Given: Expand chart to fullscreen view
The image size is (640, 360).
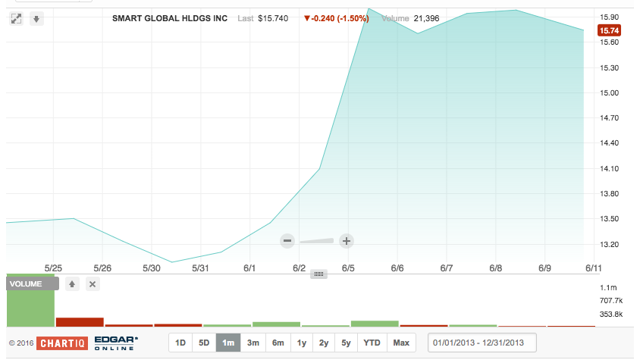Looking at the screenshot, I should tap(16, 19).
